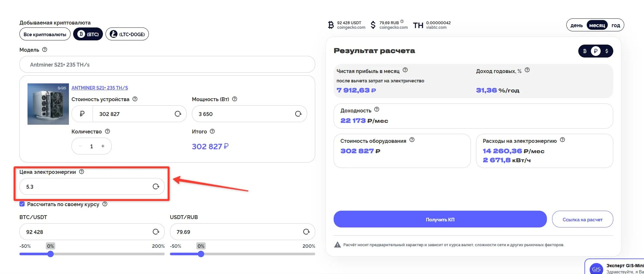This screenshot has width=644, height=274.
Task: Switch result currency to dollars
Action: tap(606, 51)
